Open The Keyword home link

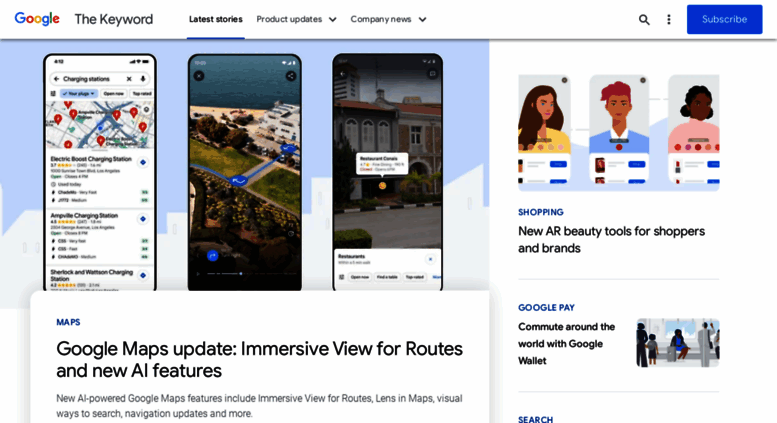(x=113, y=19)
